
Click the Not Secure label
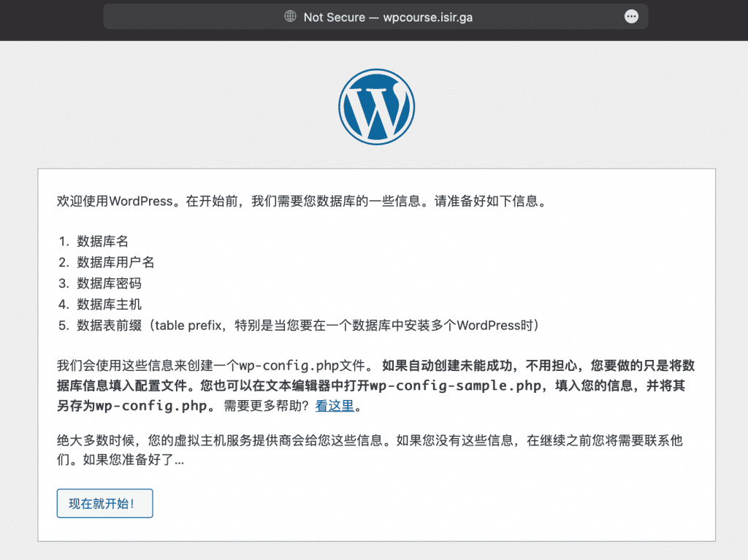(335, 18)
